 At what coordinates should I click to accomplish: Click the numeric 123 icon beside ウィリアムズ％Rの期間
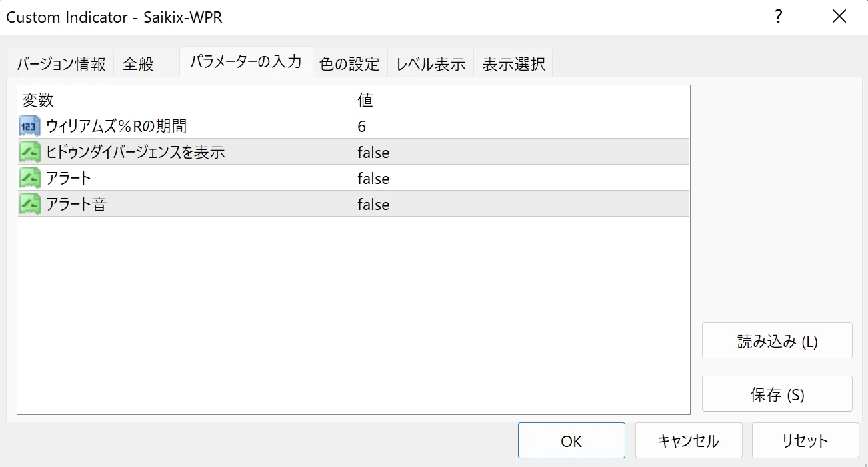(x=29, y=125)
